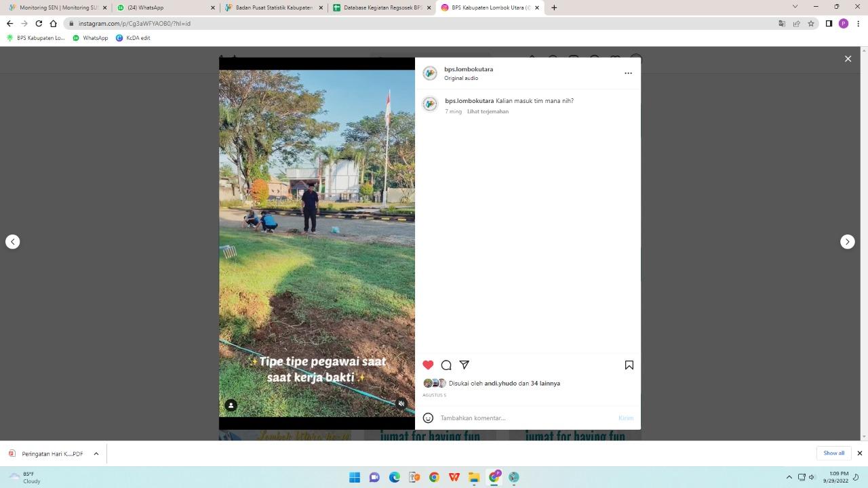This screenshot has height=488, width=868.
Task: Switch to Database Kegiatan Regsosek tab
Action: [382, 7]
